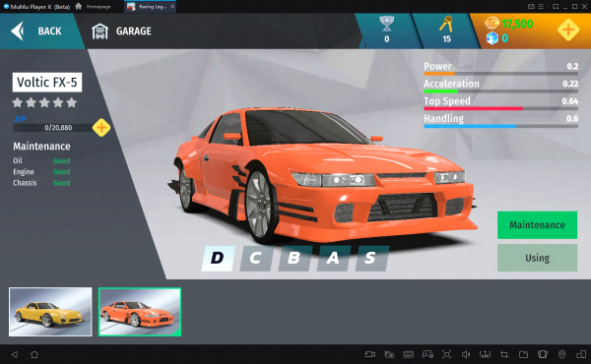
Task: Select class A tab
Action: [x=333, y=258]
